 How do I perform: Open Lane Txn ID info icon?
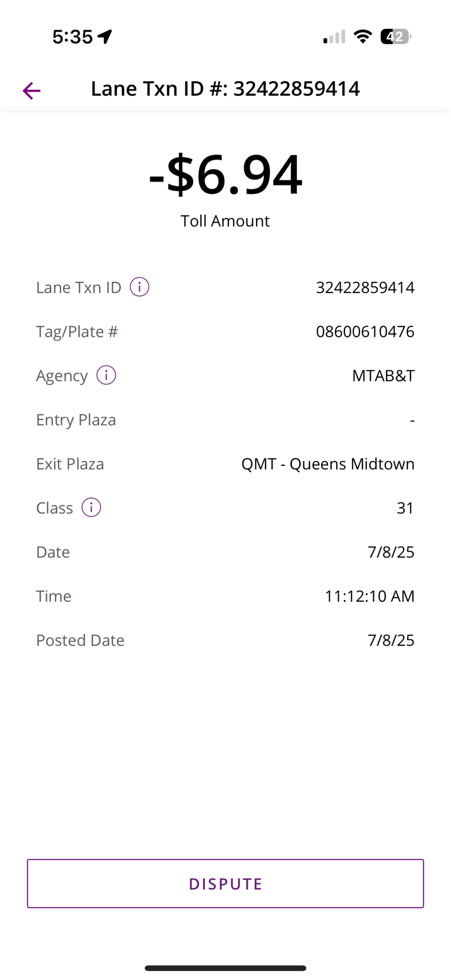click(x=140, y=287)
